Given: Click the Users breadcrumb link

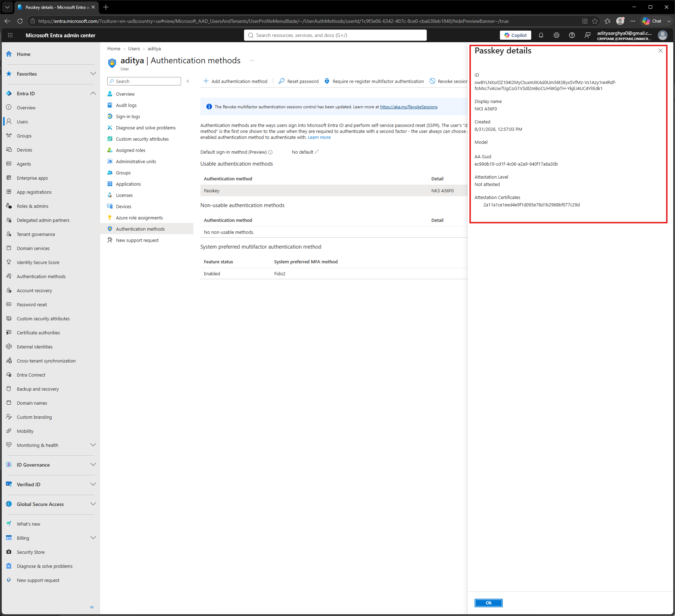Looking at the screenshot, I should click(134, 49).
